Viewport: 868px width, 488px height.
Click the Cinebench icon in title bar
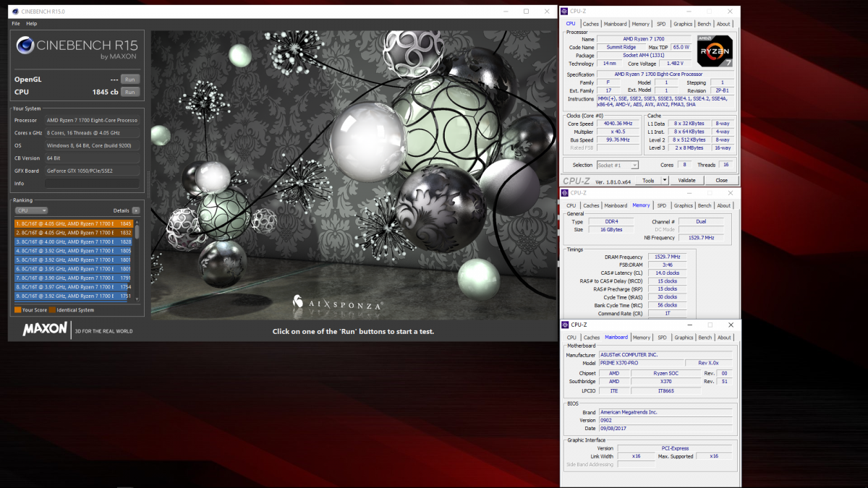16,12
